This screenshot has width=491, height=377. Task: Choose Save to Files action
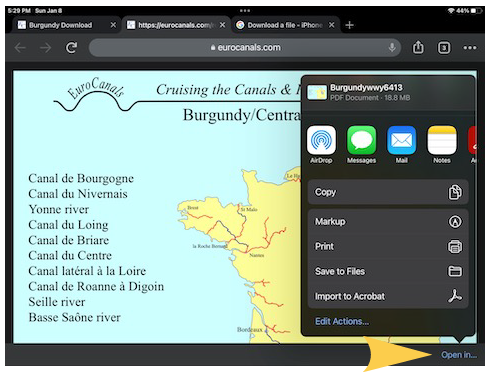[388, 271]
